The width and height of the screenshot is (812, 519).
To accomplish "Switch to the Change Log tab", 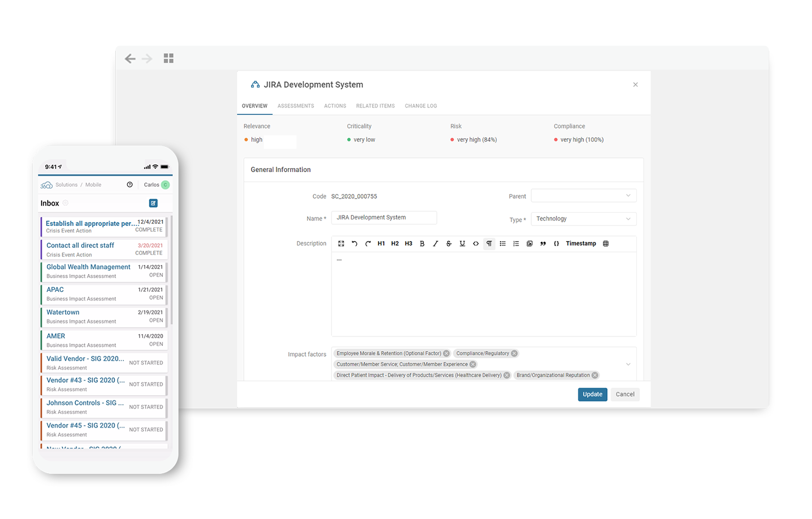I will 421,106.
